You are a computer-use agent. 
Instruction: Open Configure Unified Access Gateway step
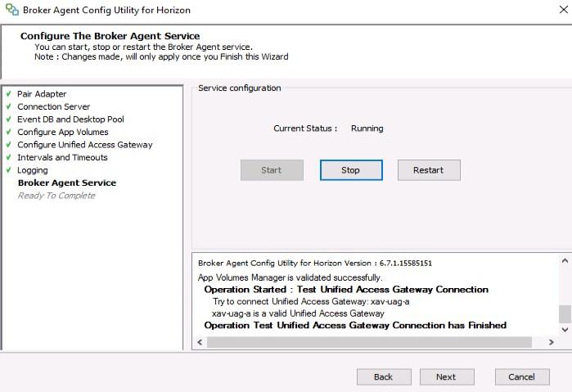tap(85, 145)
